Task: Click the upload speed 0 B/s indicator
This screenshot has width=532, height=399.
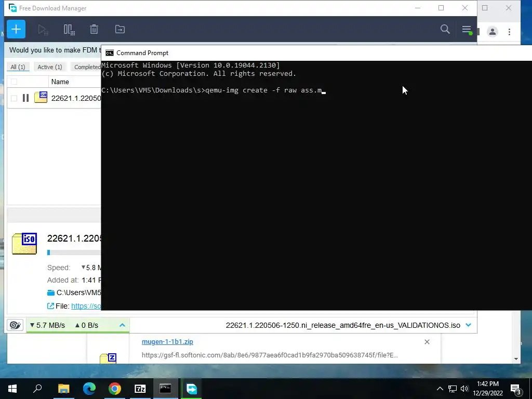Action: (x=87, y=325)
